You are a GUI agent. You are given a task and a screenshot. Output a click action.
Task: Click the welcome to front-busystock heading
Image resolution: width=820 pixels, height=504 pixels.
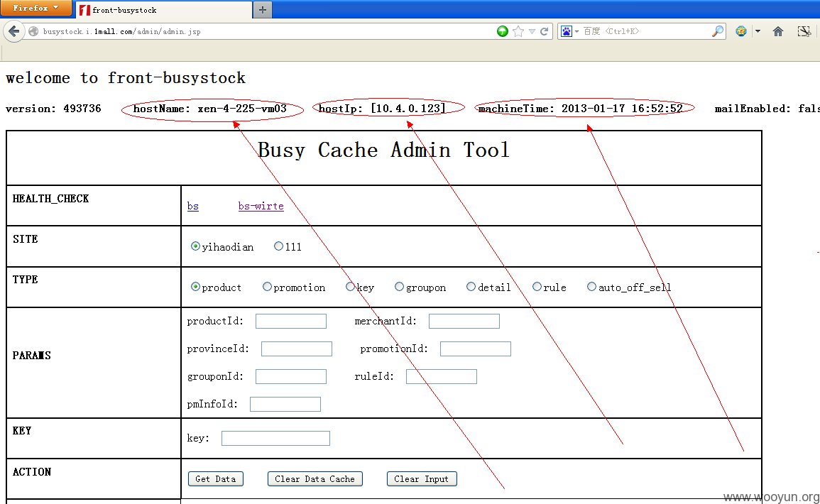pyautogui.click(x=126, y=78)
